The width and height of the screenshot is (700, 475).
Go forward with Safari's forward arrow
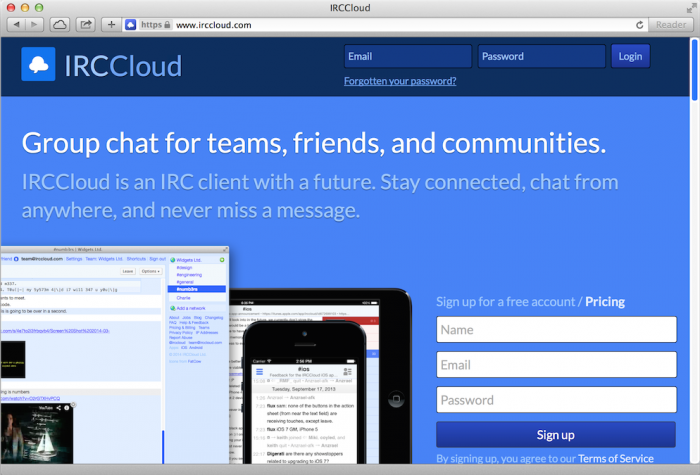pos(34,25)
